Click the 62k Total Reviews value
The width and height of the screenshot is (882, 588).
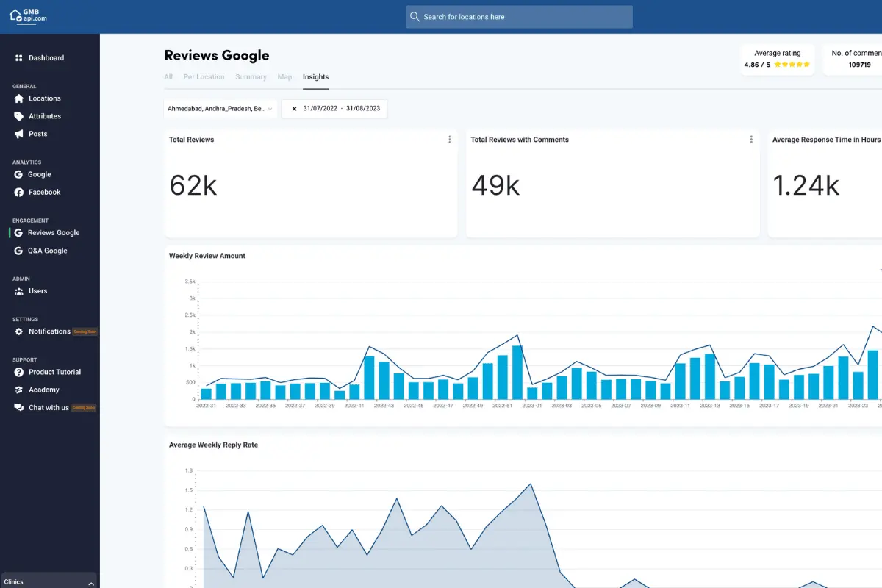pyautogui.click(x=193, y=185)
